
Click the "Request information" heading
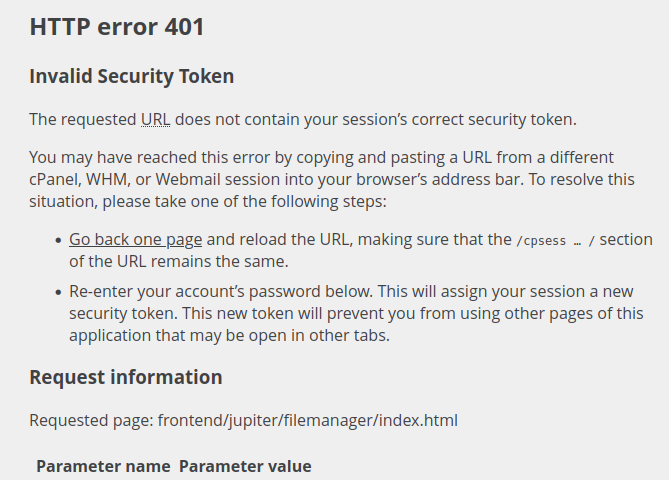126,377
